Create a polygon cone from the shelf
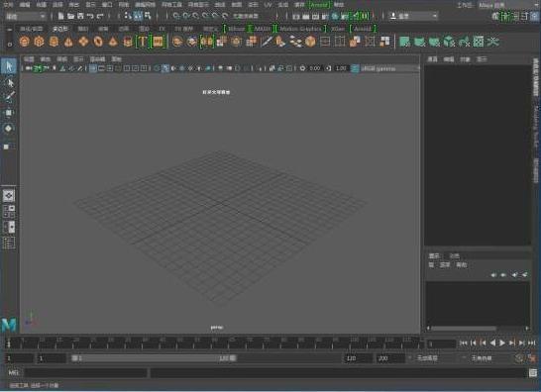Image resolution: width=541 pixels, height=392 pixels. 68,42
